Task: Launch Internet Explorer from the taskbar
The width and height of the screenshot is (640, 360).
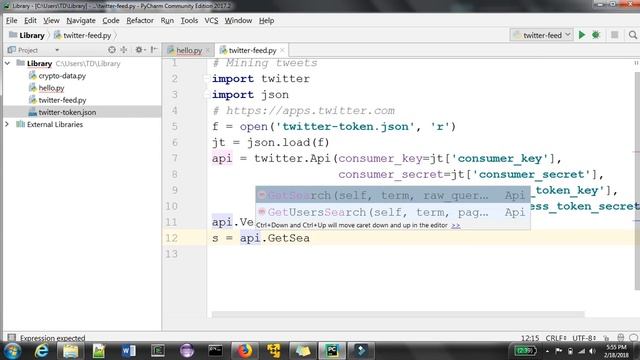Action: pos(41,351)
